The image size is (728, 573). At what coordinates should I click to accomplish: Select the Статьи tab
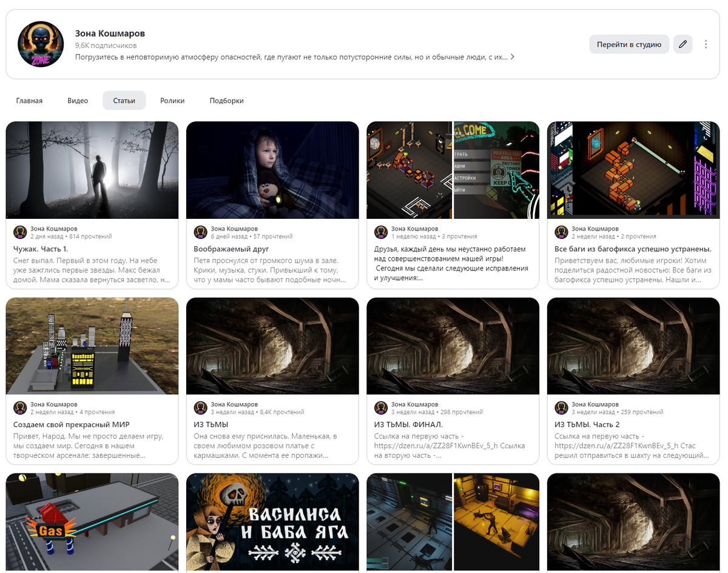point(124,101)
